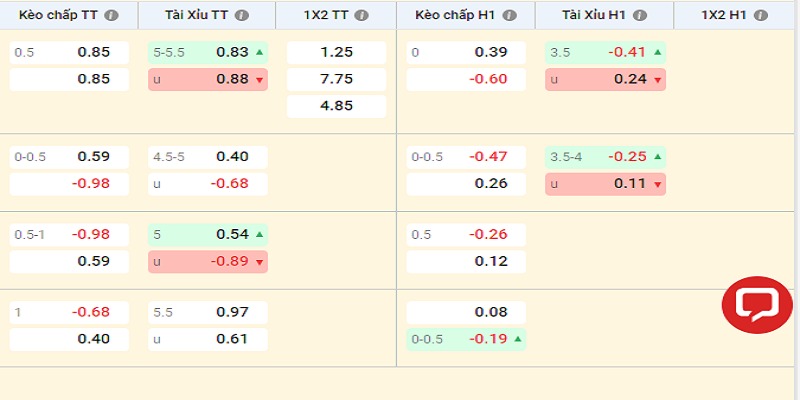Screen dimensions: 800x400
Task: Pick Tài Xỉu TT 5-5.5 over at 0.83
Action: 208,53
